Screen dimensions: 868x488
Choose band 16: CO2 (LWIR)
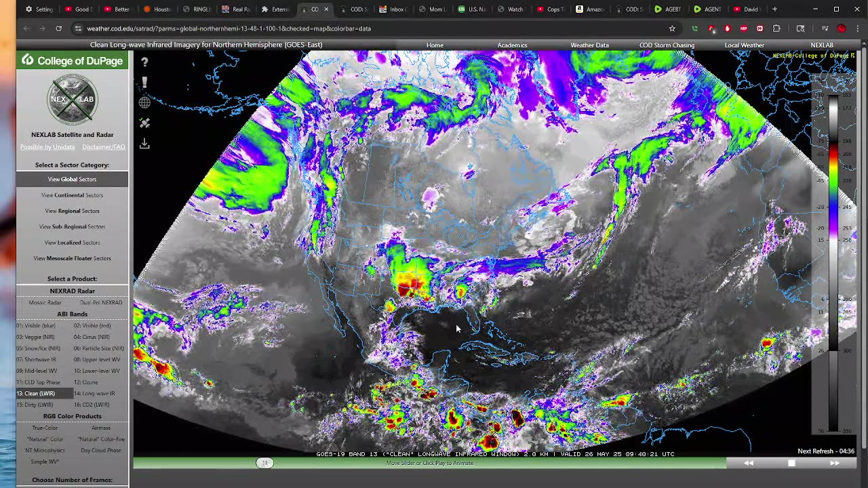click(x=92, y=405)
